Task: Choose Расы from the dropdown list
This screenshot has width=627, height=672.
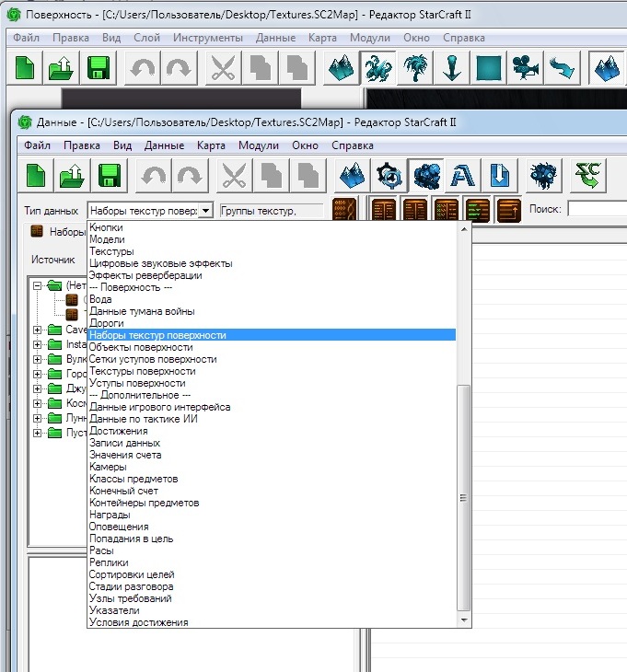Action: pos(272,550)
